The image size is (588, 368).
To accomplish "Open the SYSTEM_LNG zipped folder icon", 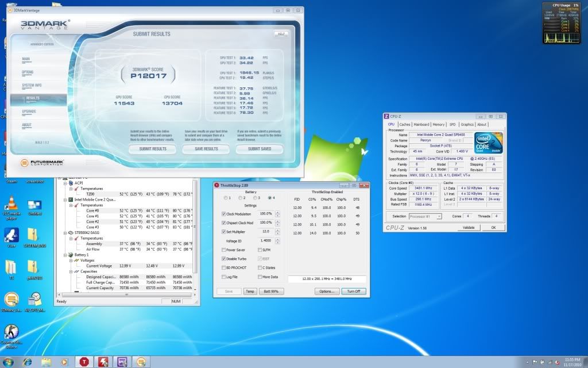I will (x=34, y=237).
